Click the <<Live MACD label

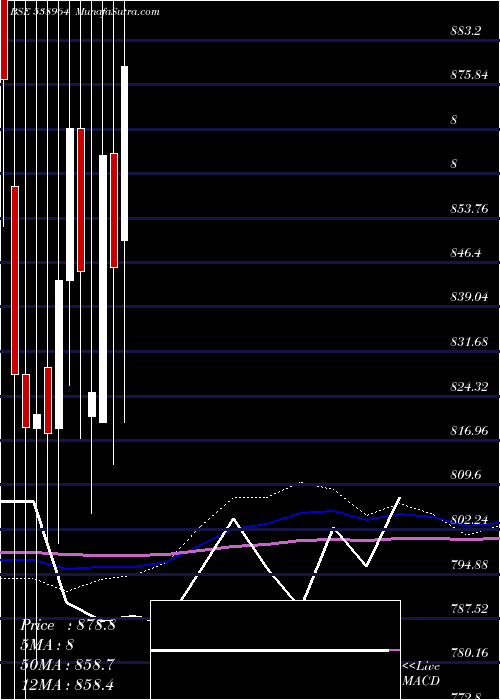(421, 674)
